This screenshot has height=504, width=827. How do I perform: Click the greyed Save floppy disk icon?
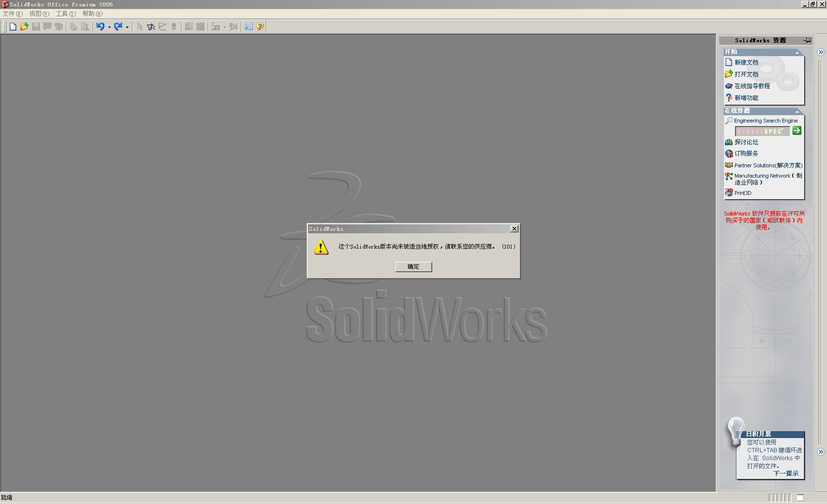pos(35,27)
